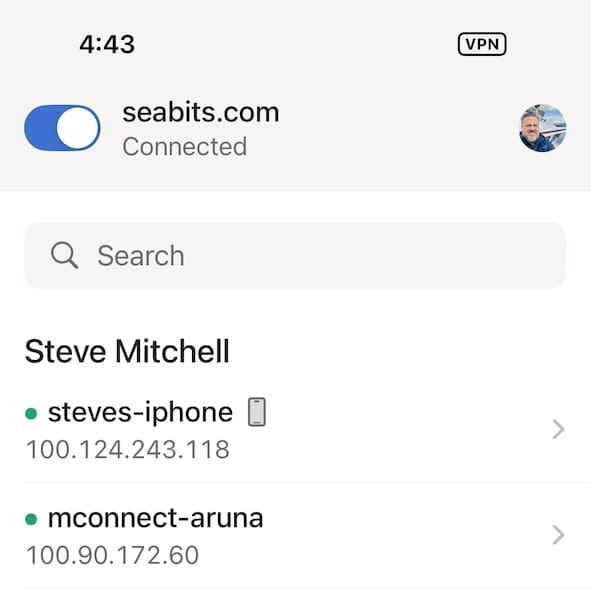Click the phone icon beside steves-iphone

point(257,412)
